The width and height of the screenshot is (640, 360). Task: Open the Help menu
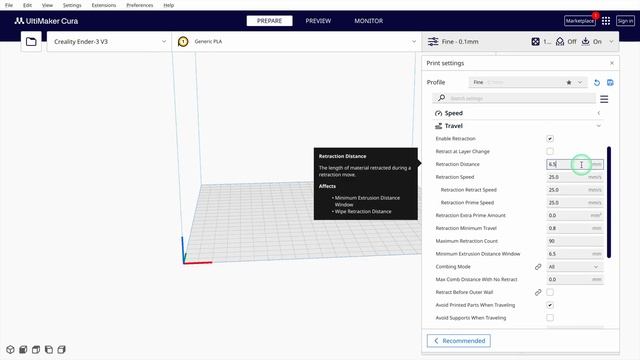tap(169, 5)
